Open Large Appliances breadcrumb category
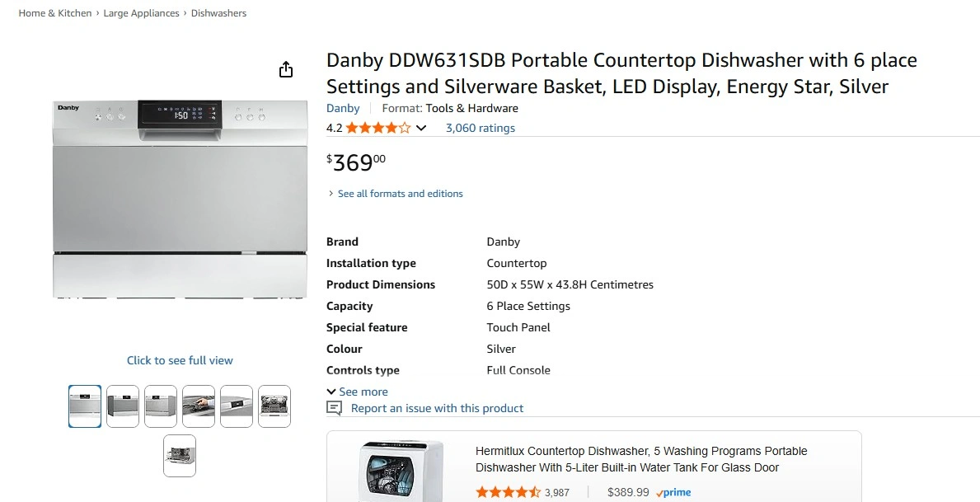Image resolution: width=980 pixels, height=502 pixels. [141, 13]
